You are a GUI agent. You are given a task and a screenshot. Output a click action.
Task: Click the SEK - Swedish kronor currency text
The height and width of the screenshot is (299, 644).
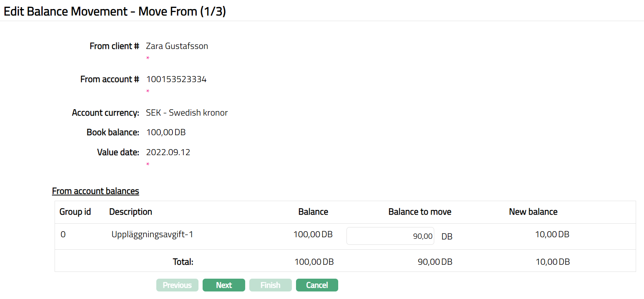pos(186,113)
